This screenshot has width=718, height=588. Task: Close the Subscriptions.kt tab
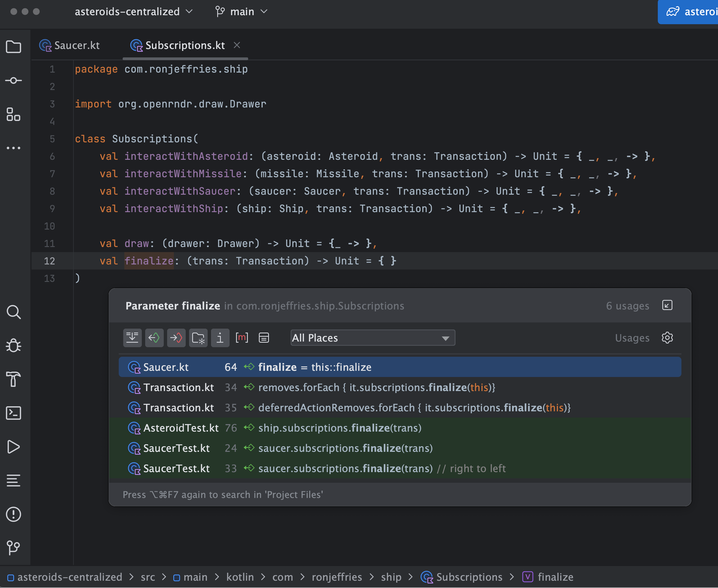[x=237, y=45]
